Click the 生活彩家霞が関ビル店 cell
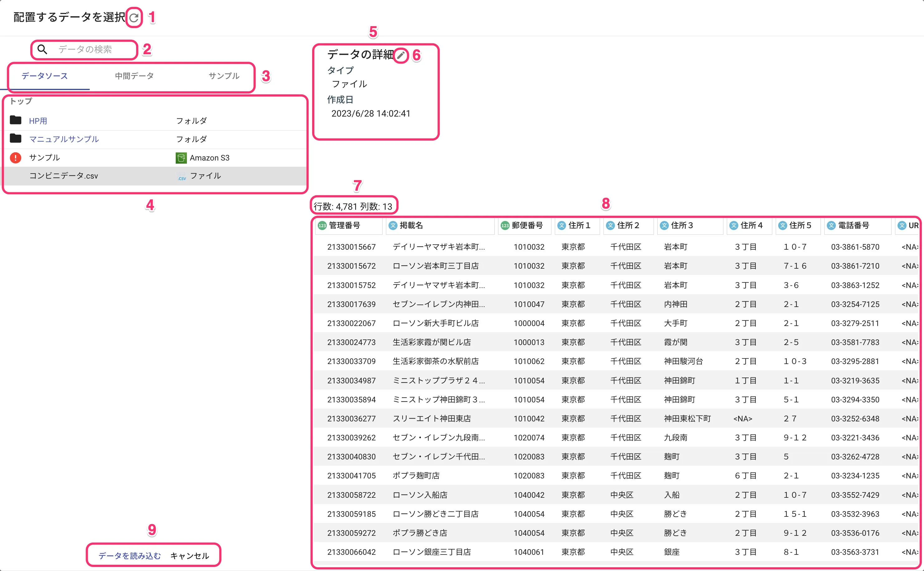Image resolution: width=924 pixels, height=571 pixels. click(432, 343)
